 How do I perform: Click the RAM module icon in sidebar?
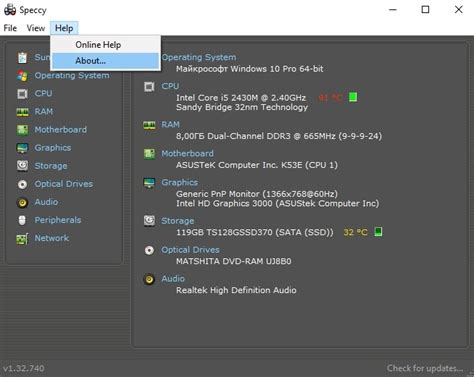22,112
